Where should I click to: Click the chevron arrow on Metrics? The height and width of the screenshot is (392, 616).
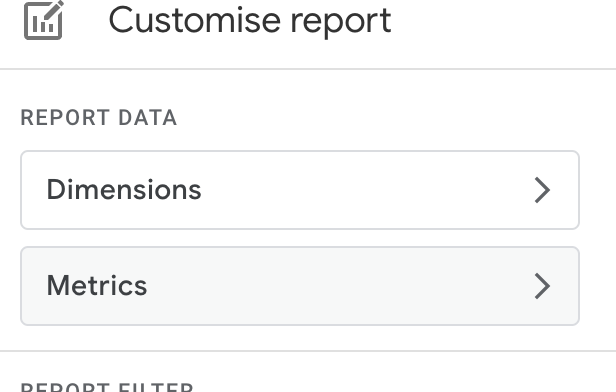point(542,286)
